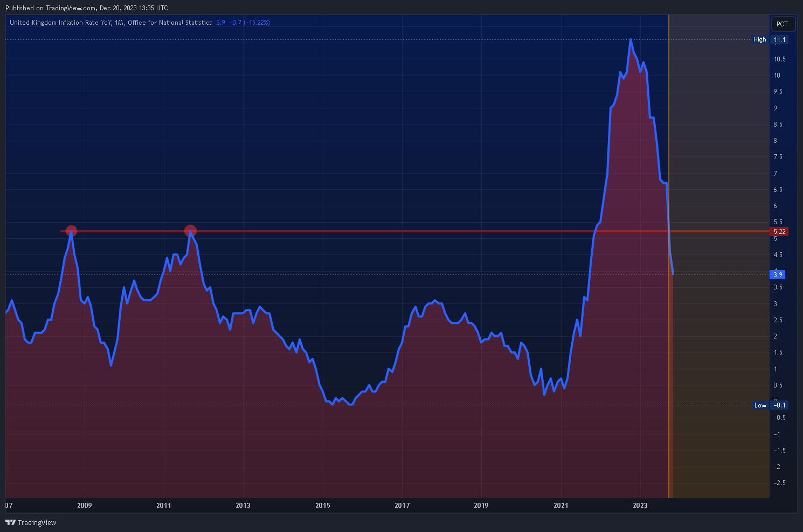The width and height of the screenshot is (803, 532).
Task: Click the 2017 label on the time axis
Action: click(402, 506)
